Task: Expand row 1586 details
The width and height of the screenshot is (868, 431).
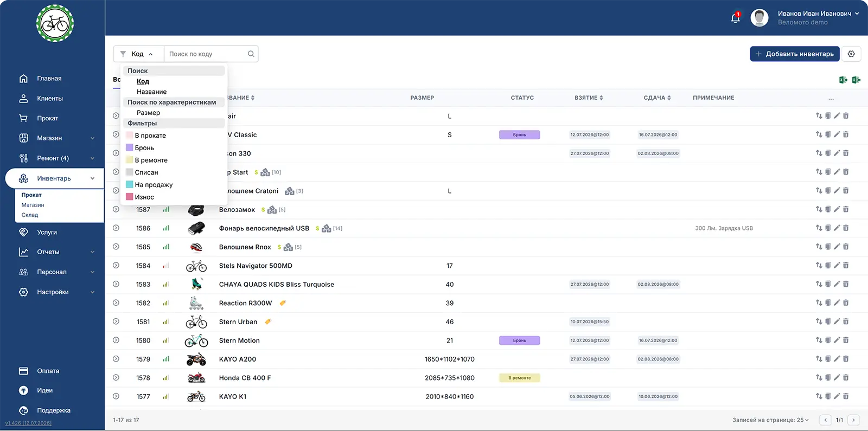Action: 116,228
